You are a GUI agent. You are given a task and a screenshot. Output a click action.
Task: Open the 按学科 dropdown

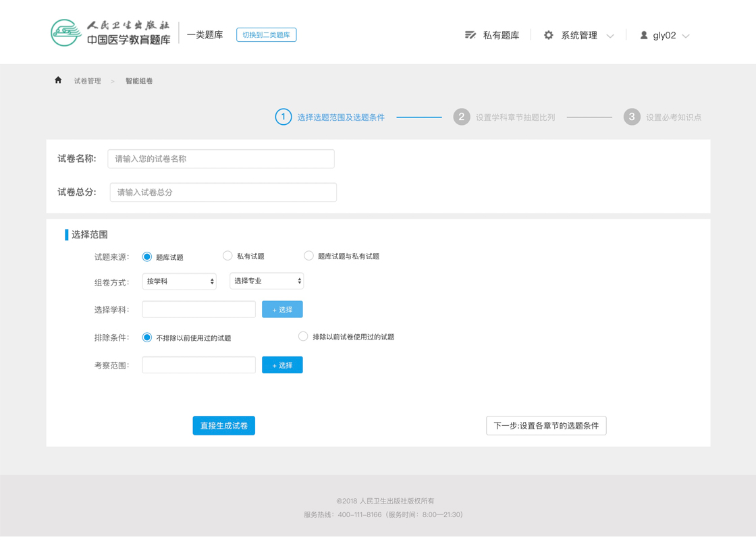(x=179, y=281)
